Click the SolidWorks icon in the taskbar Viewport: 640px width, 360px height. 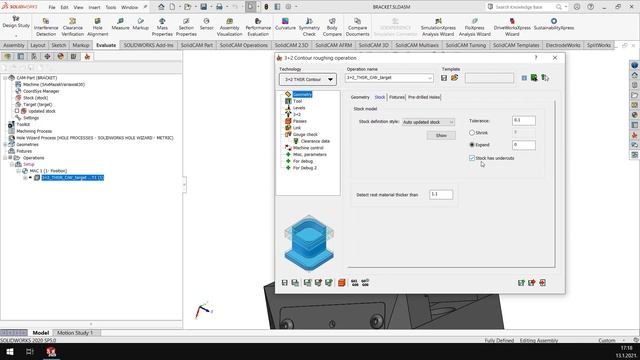tap(51, 351)
